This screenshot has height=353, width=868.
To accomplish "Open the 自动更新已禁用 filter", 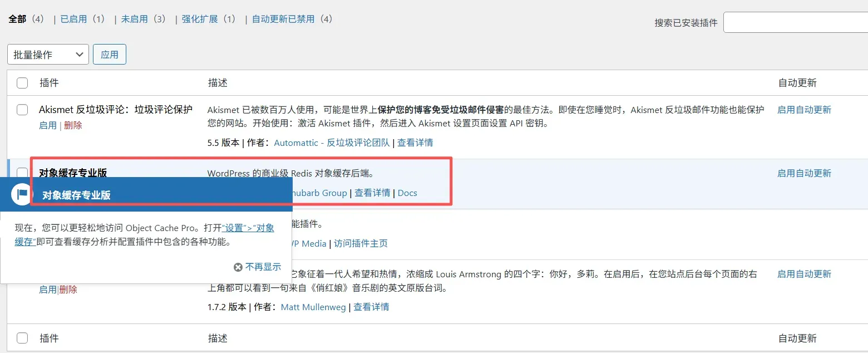I will 283,19.
